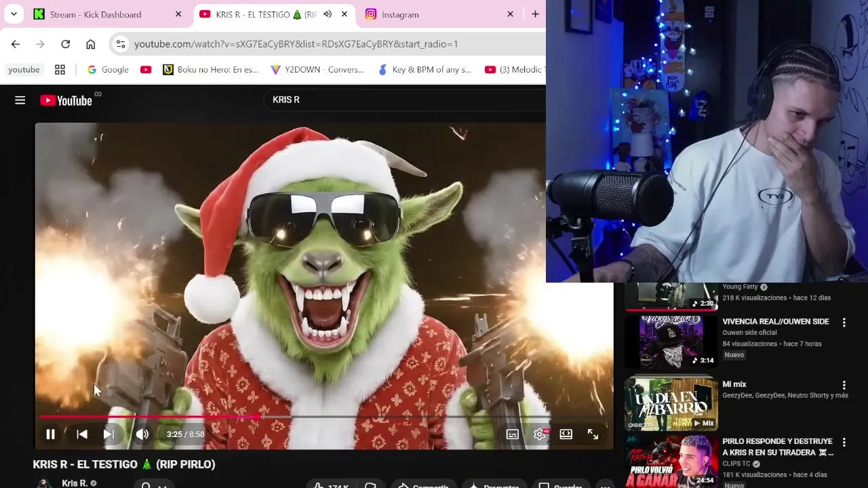
Task: Switch to Stream - Kick Dashboard tab
Action: 108,14
